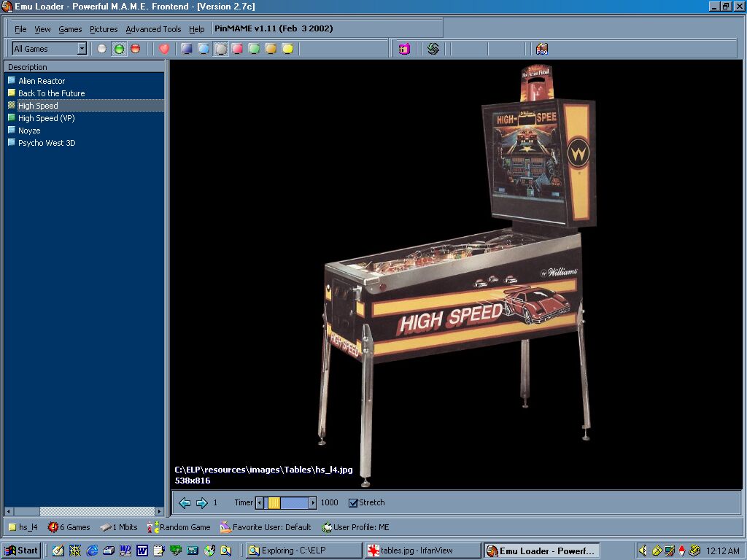Select the orange monitor picture button
This screenshot has width=747, height=560.
[x=271, y=49]
